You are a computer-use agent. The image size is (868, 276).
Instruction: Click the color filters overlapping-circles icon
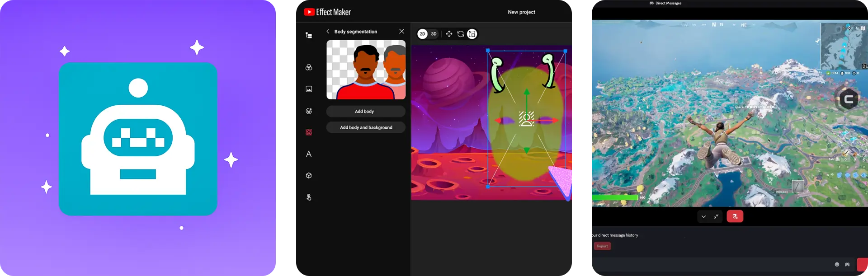[x=309, y=67]
